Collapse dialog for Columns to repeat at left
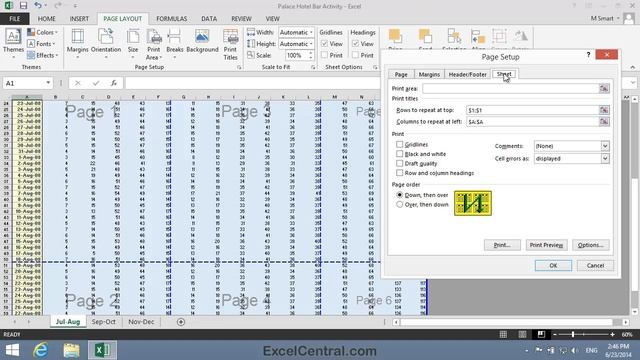This screenshot has height=360, width=640. [x=604, y=121]
